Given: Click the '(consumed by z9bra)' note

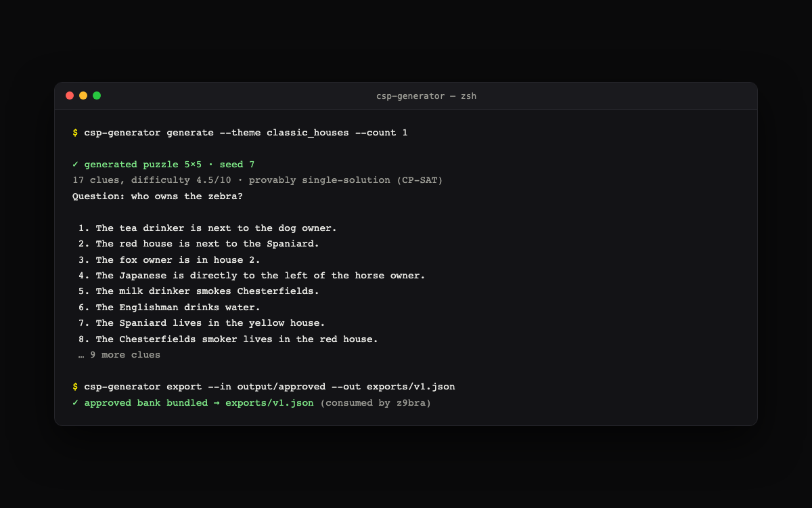Looking at the screenshot, I should click(376, 403).
